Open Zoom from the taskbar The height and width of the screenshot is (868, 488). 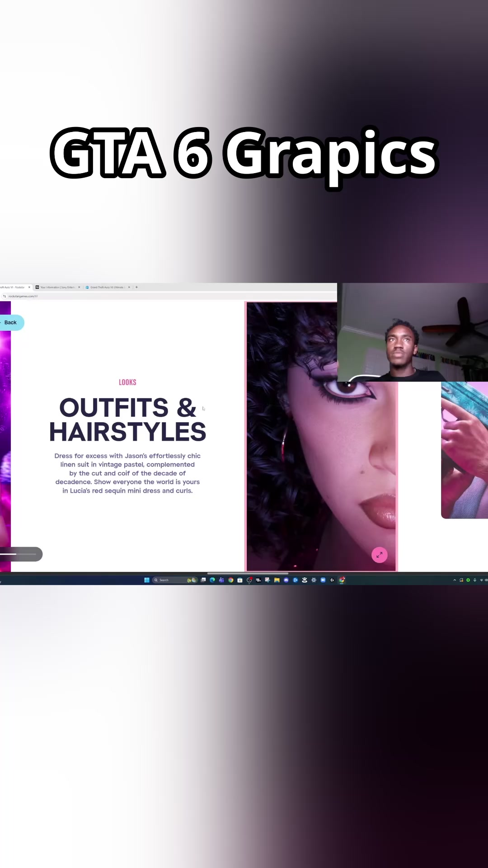[x=323, y=580]
